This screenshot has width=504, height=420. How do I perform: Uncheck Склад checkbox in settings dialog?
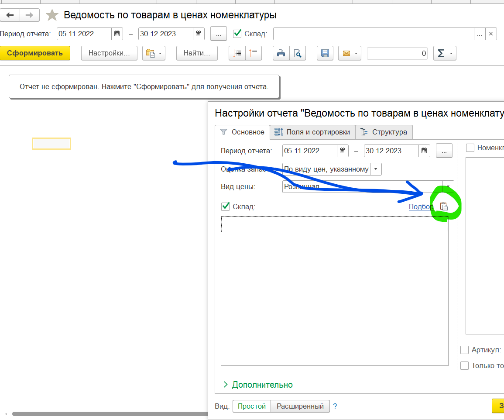click(226, 207)
